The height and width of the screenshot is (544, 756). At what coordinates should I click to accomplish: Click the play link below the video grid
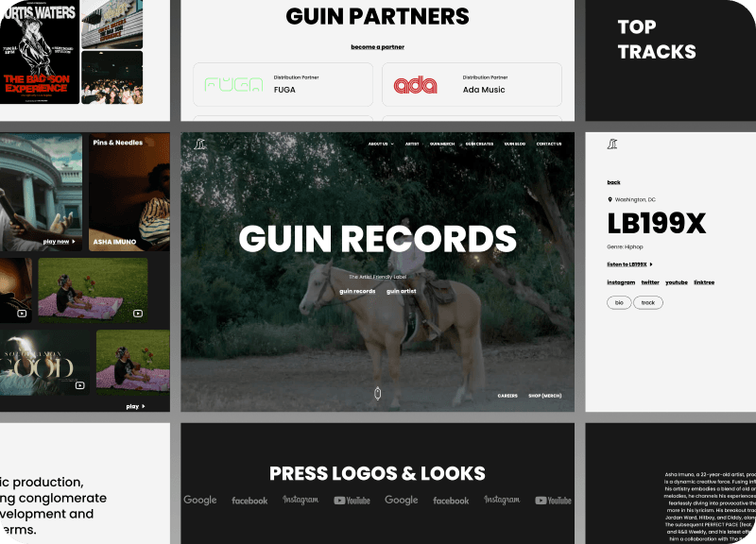[135, 406]
